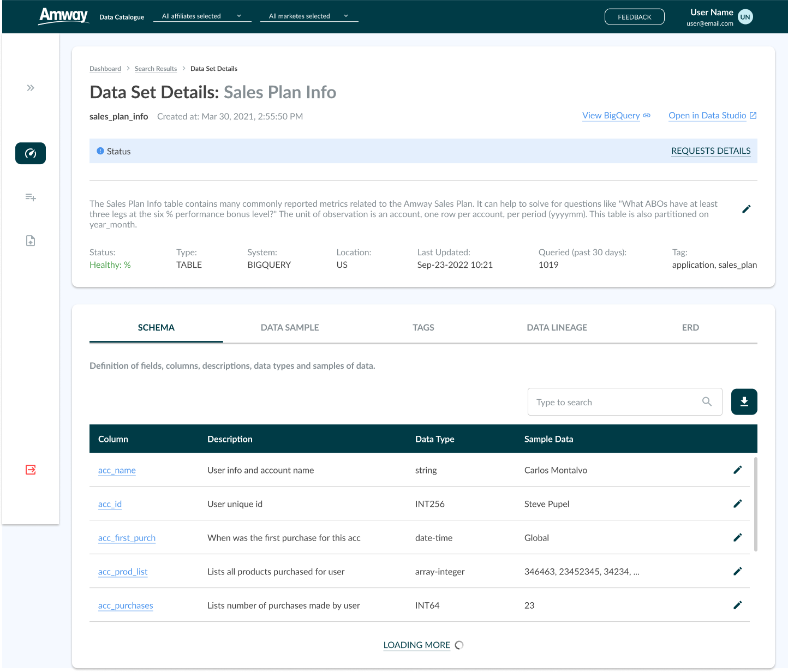
Task: Click REQUESTS DETAILS link
Action: [x=711, y=151]
